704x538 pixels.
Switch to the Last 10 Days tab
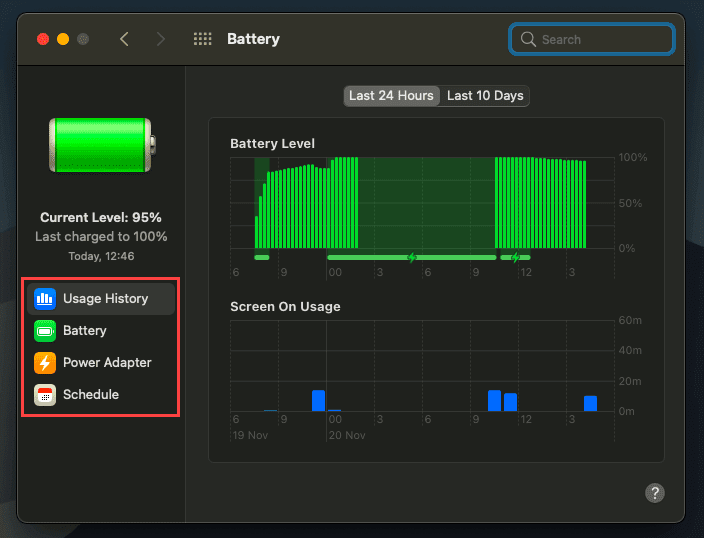(x=485, y=96)
